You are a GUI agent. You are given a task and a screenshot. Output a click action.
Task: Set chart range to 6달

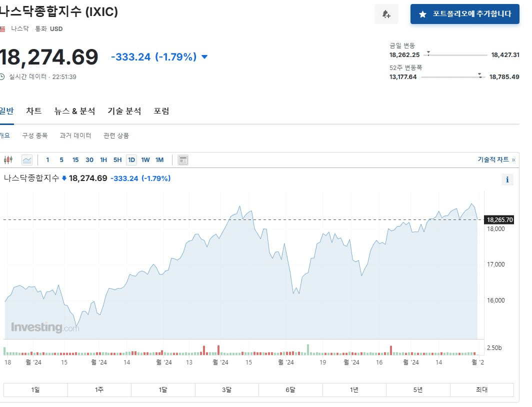pos(290,389)
